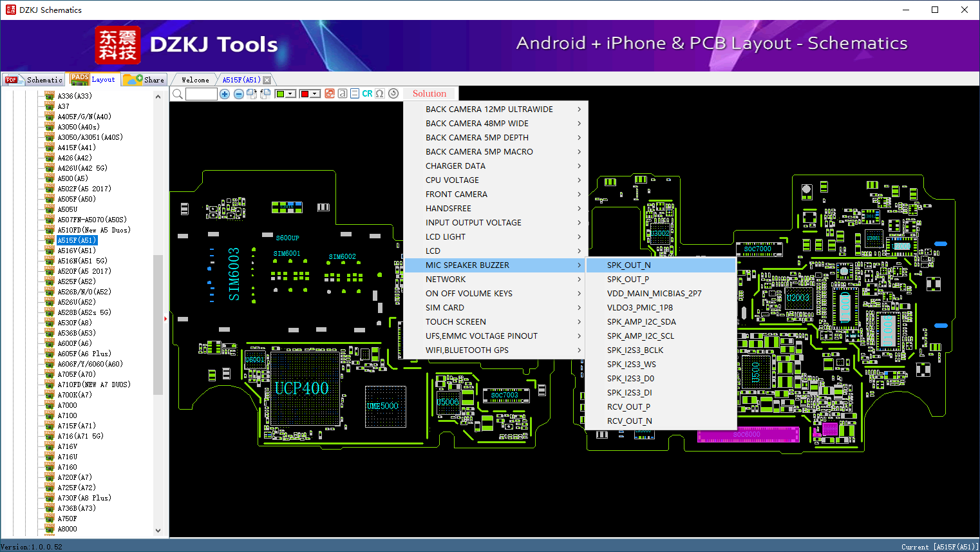Open the red color dropdown arrow
The image size is (980, 552).
click(315, 94)
